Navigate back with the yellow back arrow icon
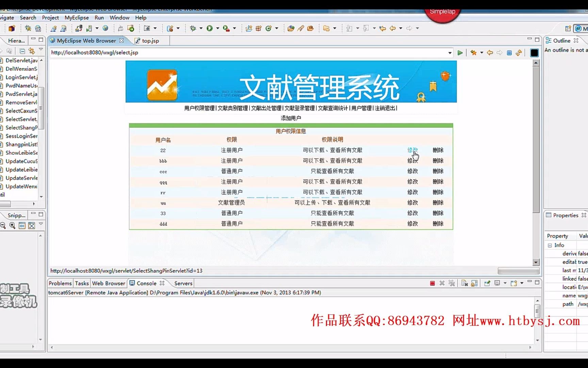 490,53
